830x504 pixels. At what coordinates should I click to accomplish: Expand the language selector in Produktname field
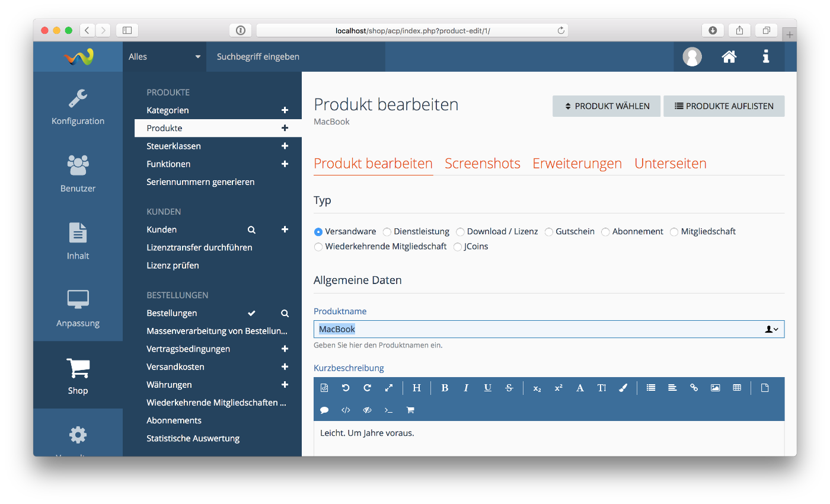[x=771, y=329]
